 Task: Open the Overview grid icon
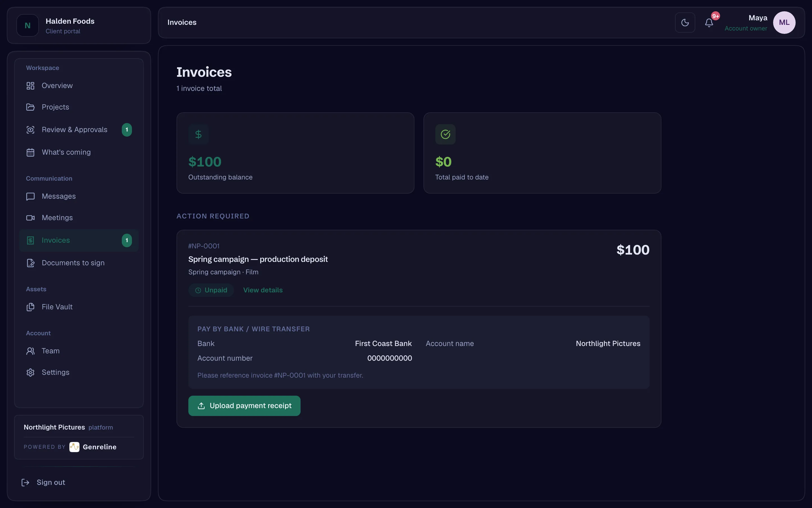[x=30, y=86]
